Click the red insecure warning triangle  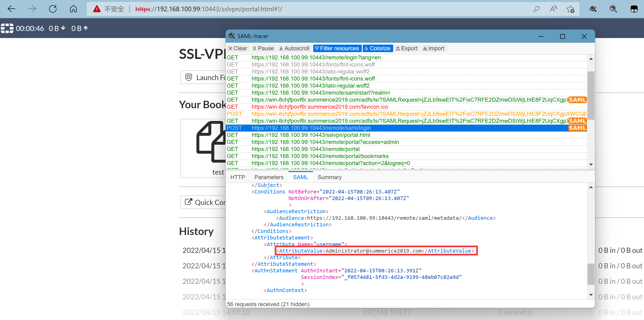point(97,9)
